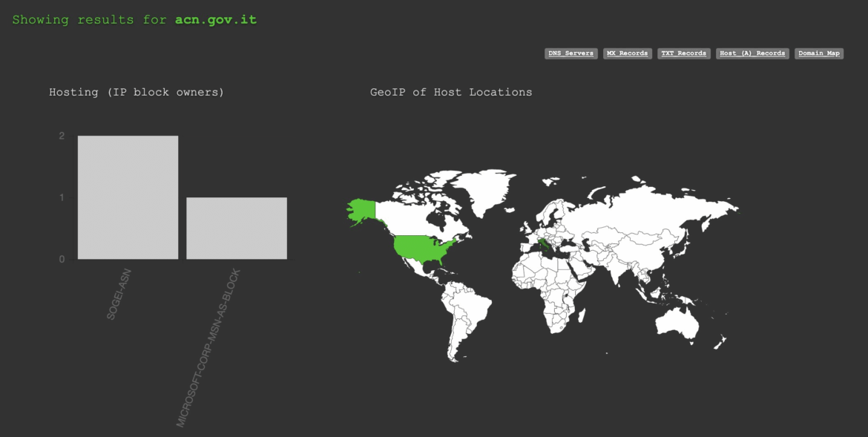This screenshot has height=437, width=868.
Task: Click the acn.gov.it domain name text
Action: click(216, 20)
